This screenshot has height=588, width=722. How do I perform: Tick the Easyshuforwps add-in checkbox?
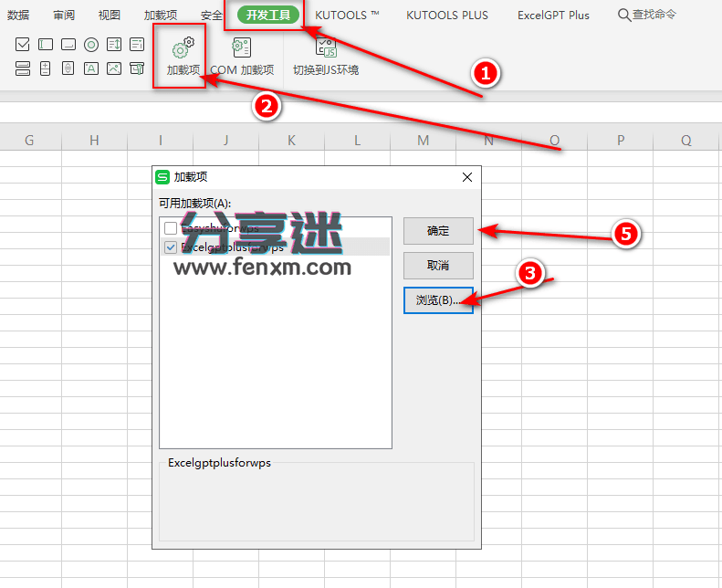[171, 228]
